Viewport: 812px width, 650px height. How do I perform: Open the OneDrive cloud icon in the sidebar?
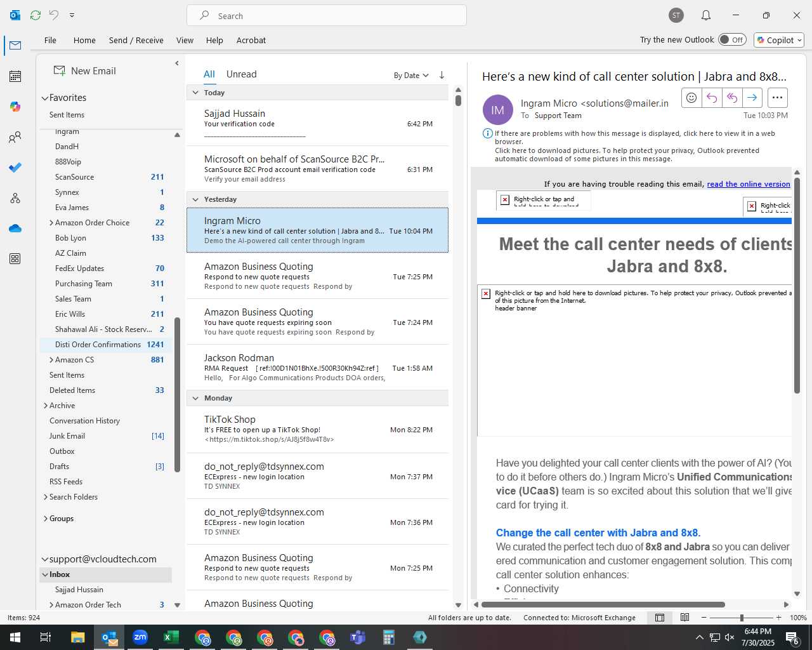[15, 229]
